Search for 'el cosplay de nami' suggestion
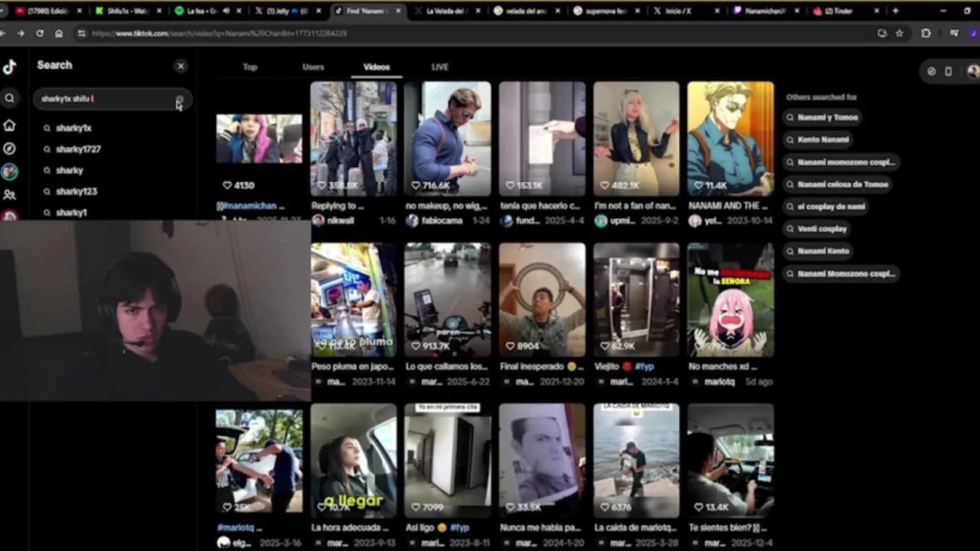 pos(825,207)
